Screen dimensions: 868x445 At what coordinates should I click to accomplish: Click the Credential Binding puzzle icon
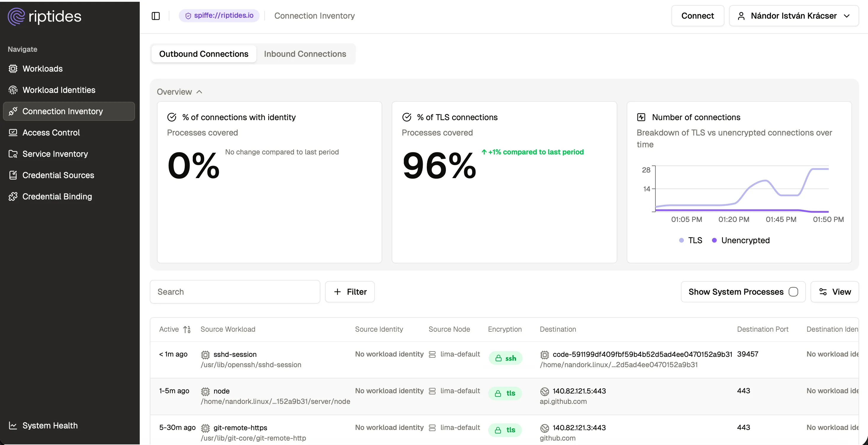[13, 196]
